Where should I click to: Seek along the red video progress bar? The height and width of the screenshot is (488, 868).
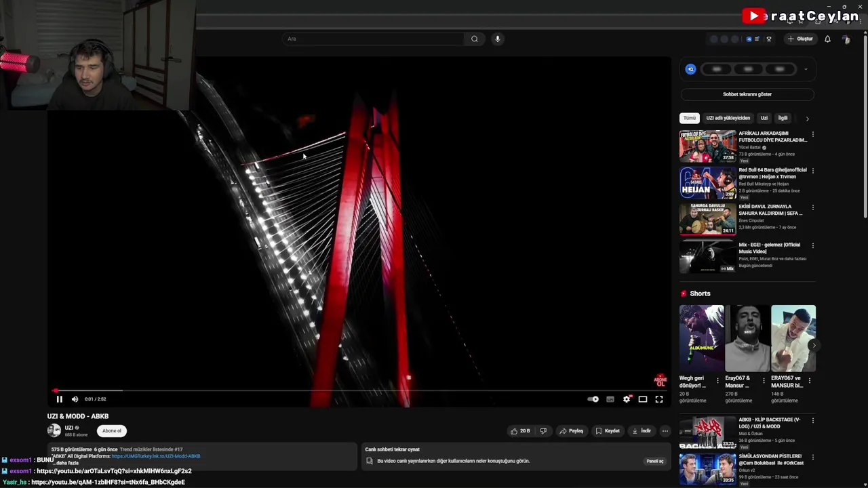point(359,390)
